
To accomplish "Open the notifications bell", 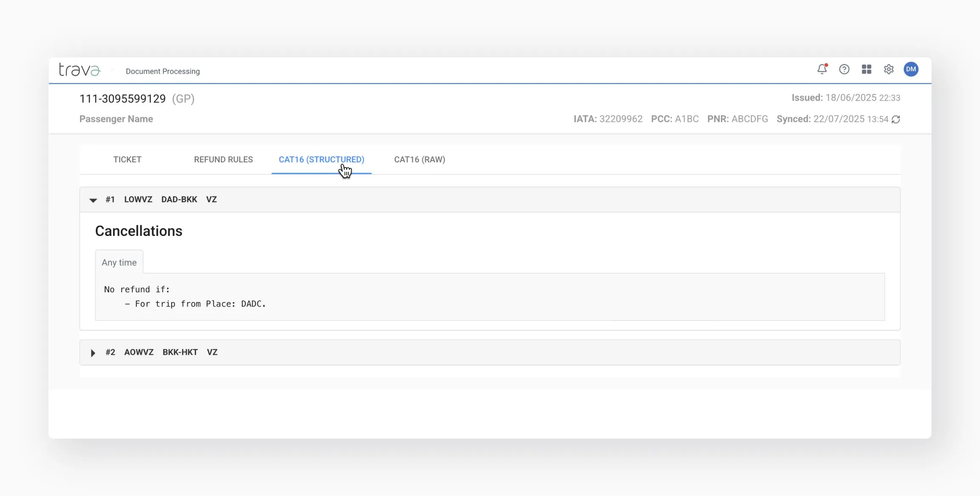I will pyautogui.click(x=822, y=69).
